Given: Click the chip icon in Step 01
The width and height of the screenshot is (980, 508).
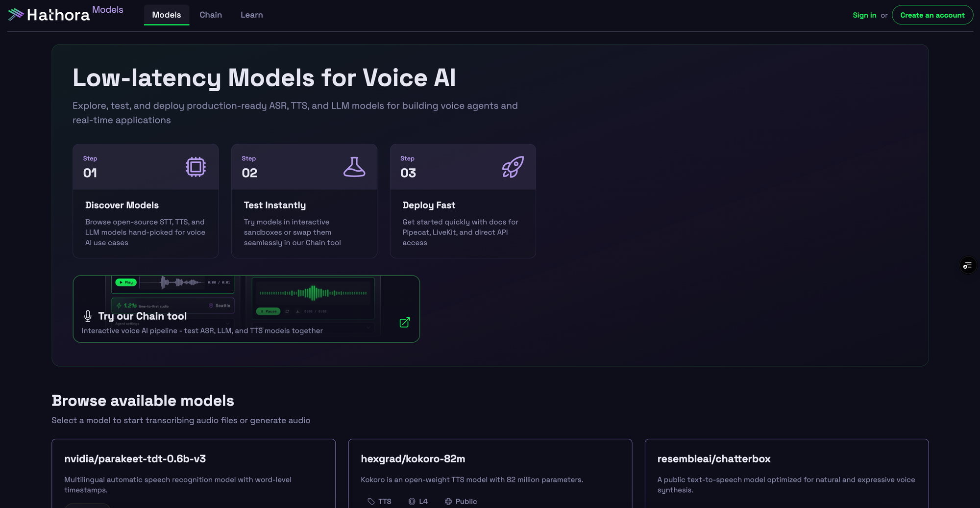Looking at the screenshot, I should pos(196,167).
